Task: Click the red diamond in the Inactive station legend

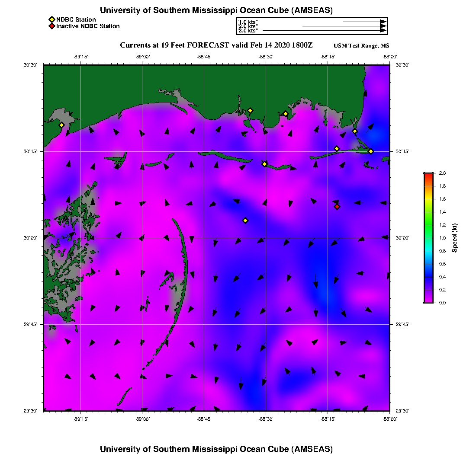Action: pos(51,26)
